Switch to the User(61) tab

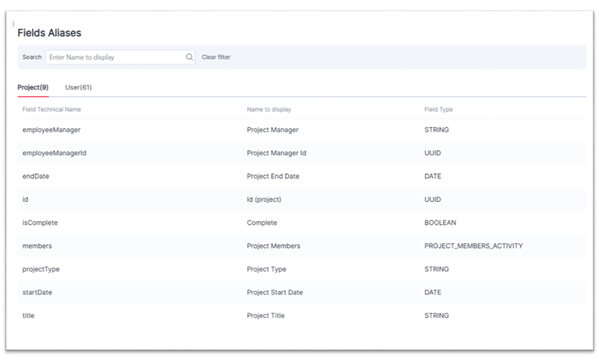tap(78, 88)
